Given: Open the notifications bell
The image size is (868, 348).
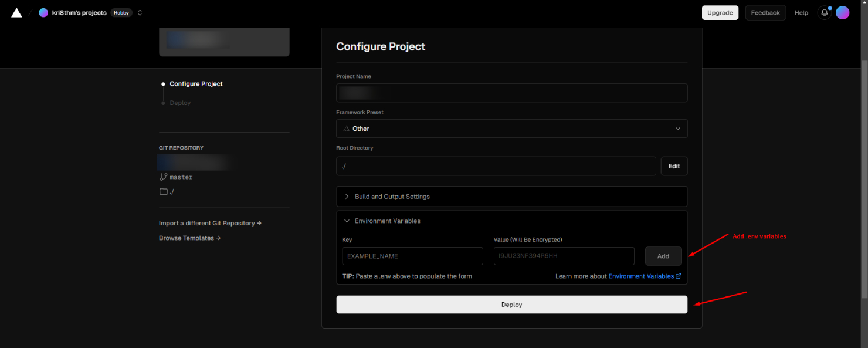Looking at the screenshot, I should (825, 13).
